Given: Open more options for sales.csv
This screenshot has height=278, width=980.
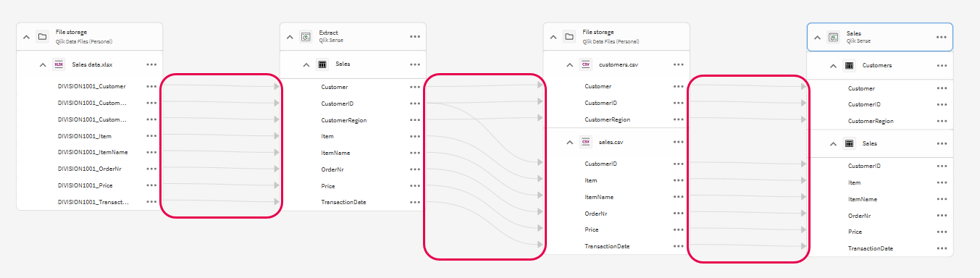Looking at the screenshot, I should pos(679,142).
